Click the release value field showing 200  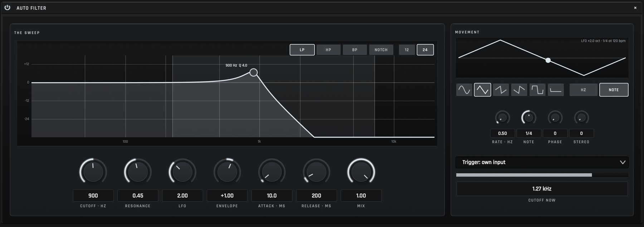click(316, 196)
